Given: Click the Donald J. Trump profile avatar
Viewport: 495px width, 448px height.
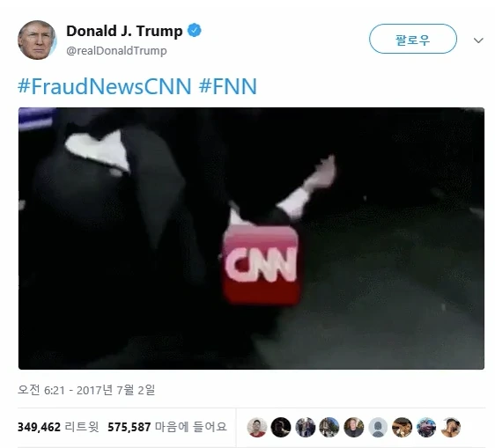Looking at the screenshot, I should (37, 40).
